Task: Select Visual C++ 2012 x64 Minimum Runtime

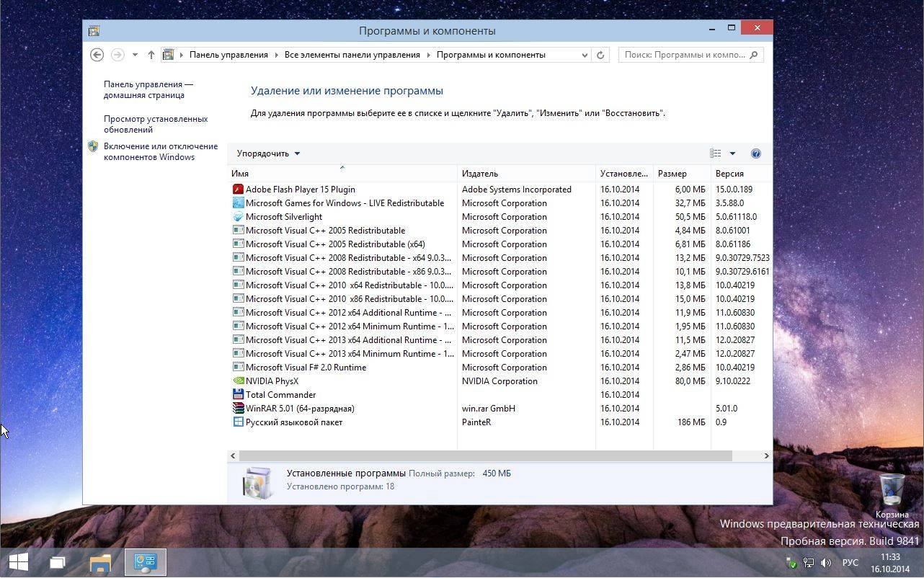Action: pyautogui.click(x=501, y=326)
